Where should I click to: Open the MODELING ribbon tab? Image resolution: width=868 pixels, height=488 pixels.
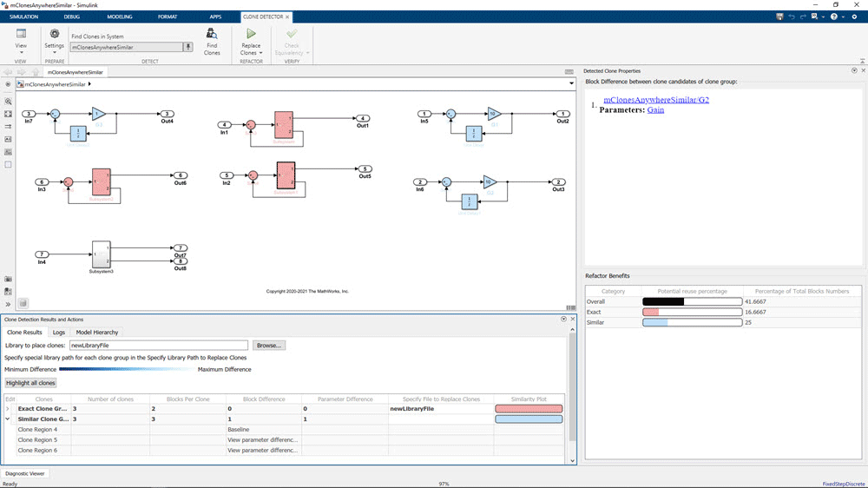[x=120, y=16]
